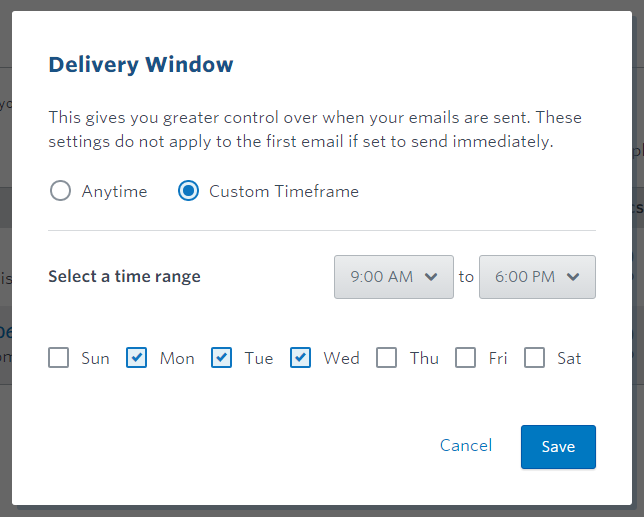Click the Anytime label text
The width and height of the screenshot is (644, 517).
pyautogui.click(x=114, y=192)
